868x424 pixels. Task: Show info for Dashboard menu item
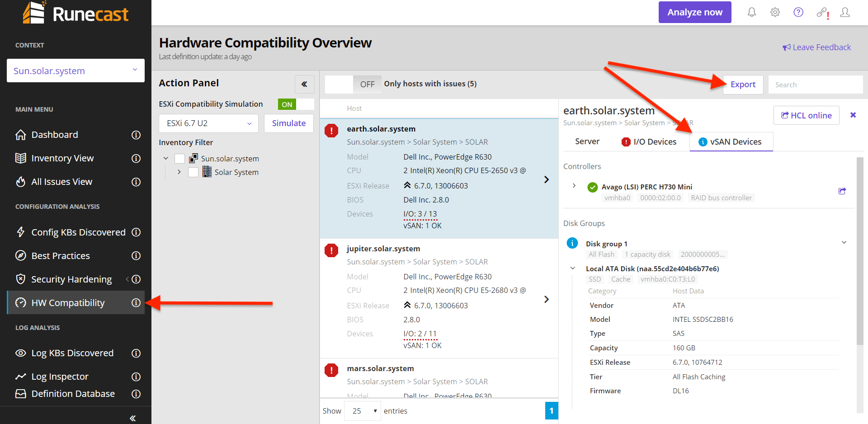pos(136,135)
